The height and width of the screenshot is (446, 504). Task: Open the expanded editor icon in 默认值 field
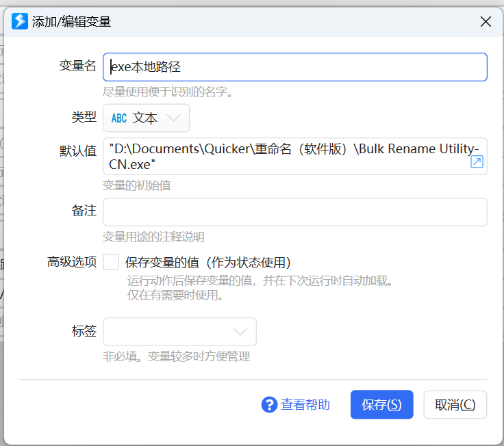pos(477,161)
